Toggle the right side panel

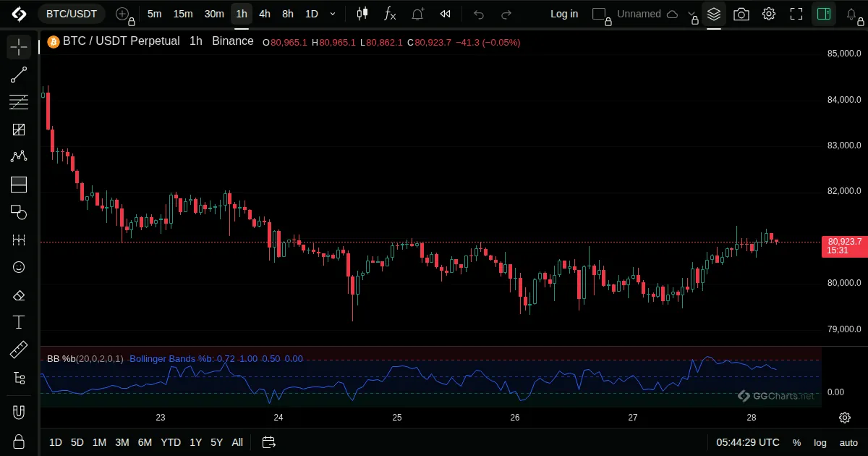click(824, 14)
